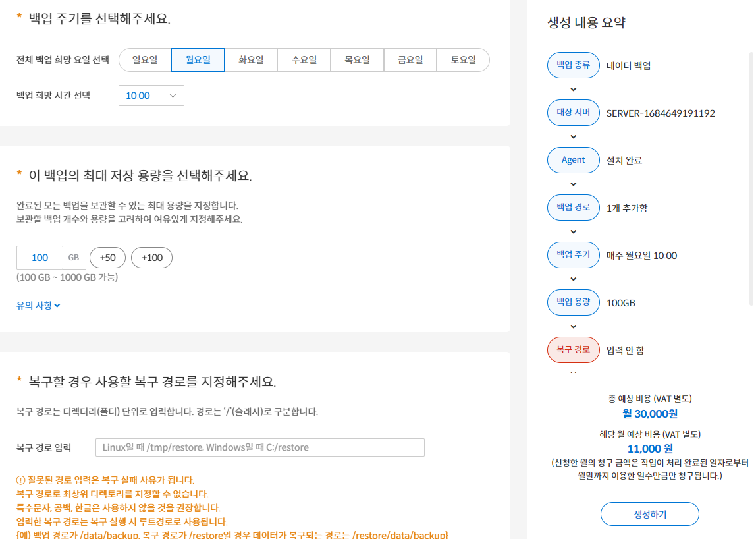Click the 백업 종류 summary step
Screen dimensions: 756x539
click(574, 65)
